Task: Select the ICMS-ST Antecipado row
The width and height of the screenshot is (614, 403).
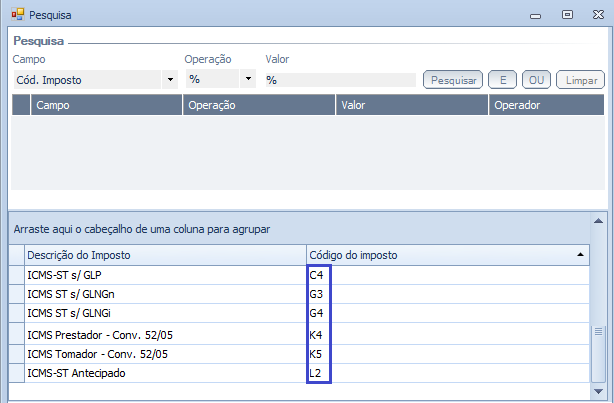Action: (164, 374)
